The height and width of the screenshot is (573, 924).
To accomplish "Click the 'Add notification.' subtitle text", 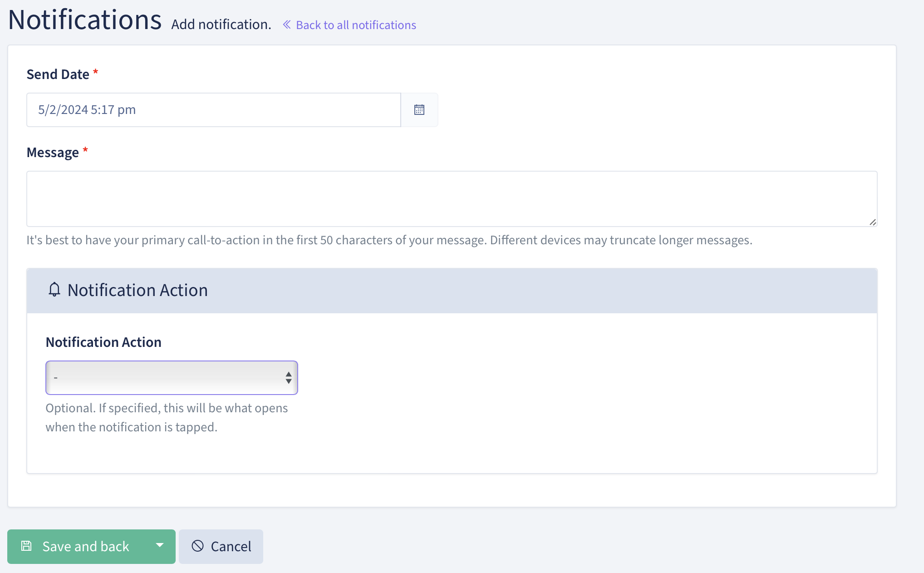I will point(221,25).
